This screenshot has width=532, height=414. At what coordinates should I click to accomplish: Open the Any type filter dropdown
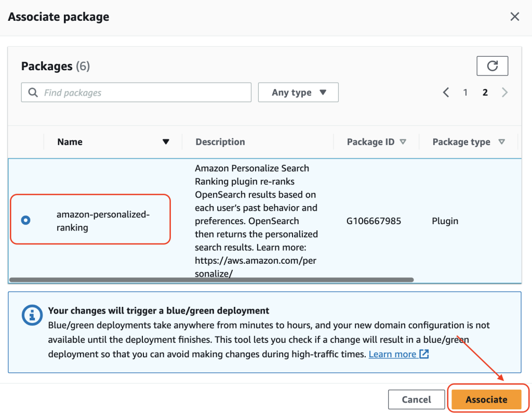pos(298,93)
